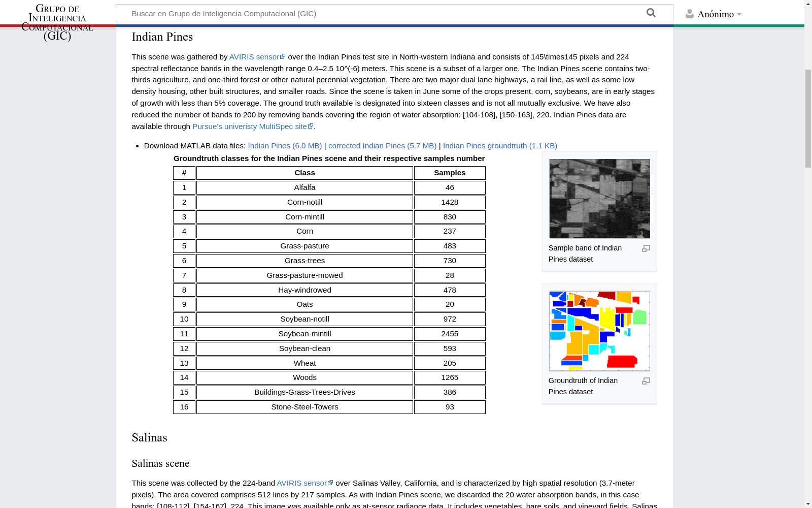Select the Soybean-clean cell
Image resolution: width=812 pixels, height=508 pixels.
[x=304, y=349]
